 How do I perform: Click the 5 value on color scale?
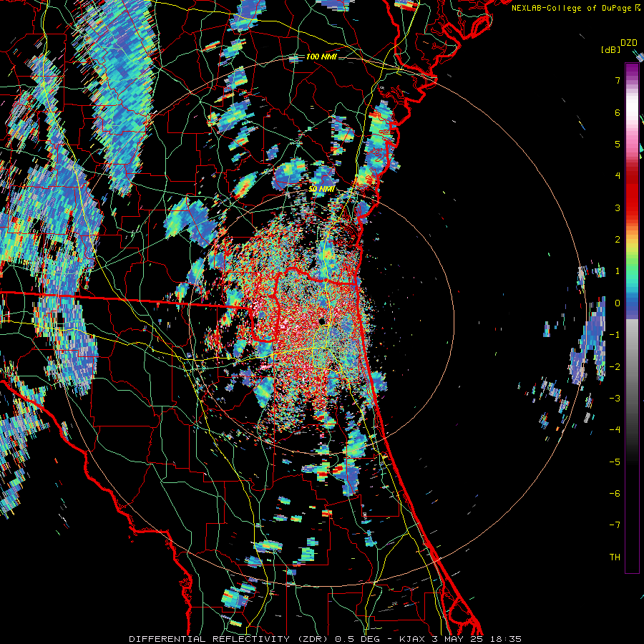click(618, 144)
